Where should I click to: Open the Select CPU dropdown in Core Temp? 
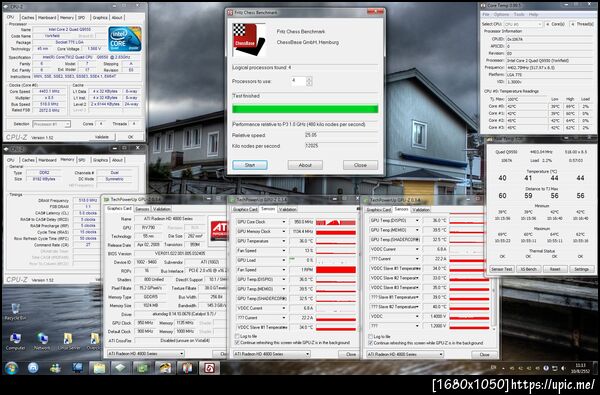[x=523, y=24]
